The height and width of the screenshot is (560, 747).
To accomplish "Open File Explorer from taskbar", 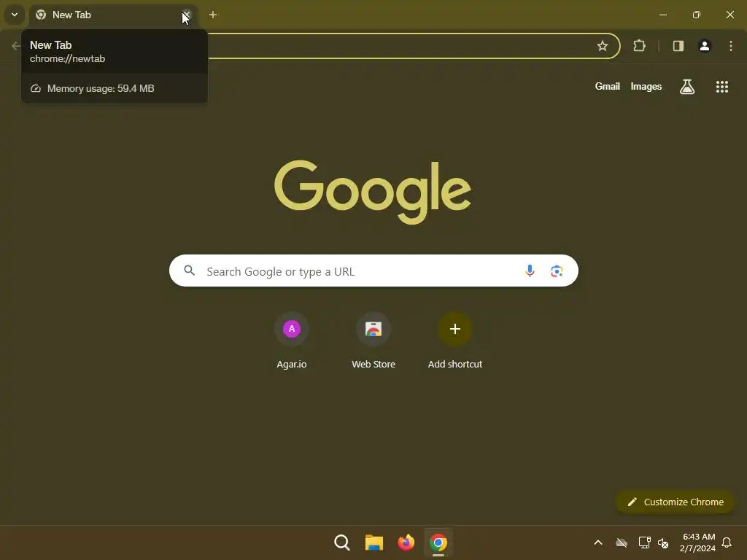I will point(374,542).
